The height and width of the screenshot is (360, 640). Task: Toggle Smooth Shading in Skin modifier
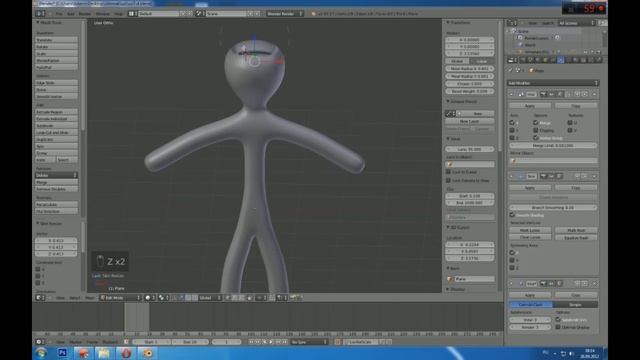tap(512, 215)
